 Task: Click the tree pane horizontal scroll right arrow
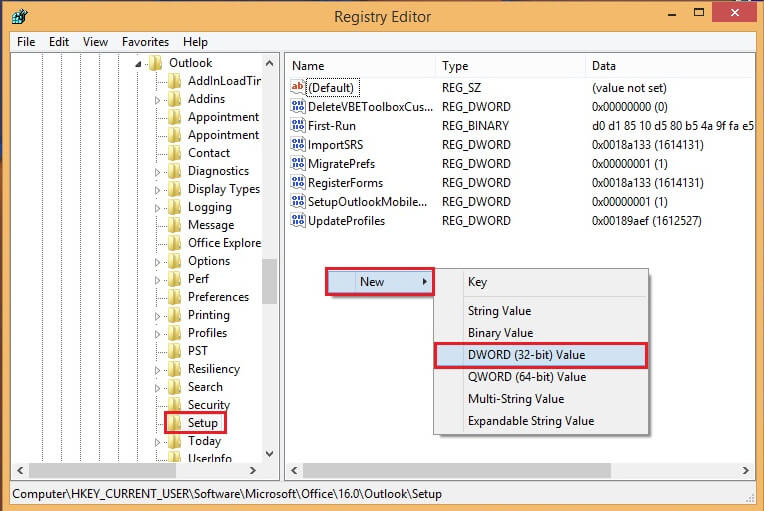pyautogui.click(x=252, y=471)
